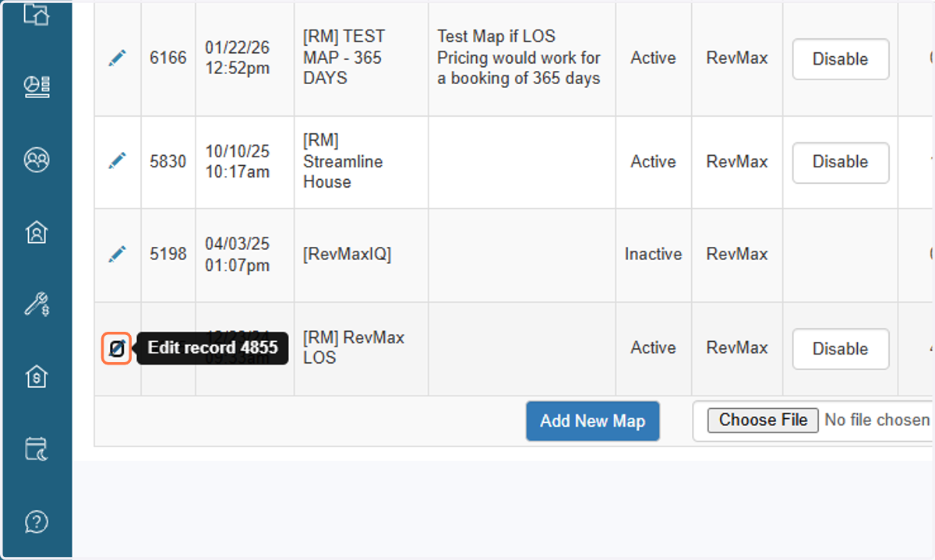Image resolution: width=935 pixels, height=560 pixels.
Task: Select the ID cell 5830
Action: coord(168,161)
